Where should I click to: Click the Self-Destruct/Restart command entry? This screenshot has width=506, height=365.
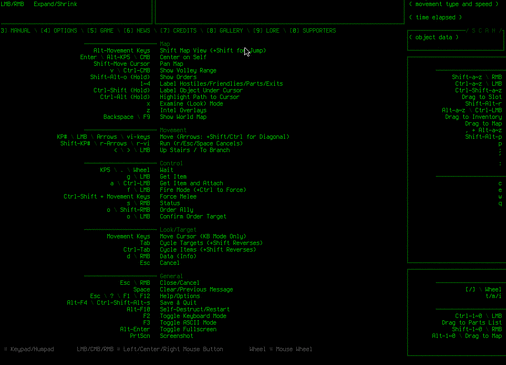click(x=195, y=309)
